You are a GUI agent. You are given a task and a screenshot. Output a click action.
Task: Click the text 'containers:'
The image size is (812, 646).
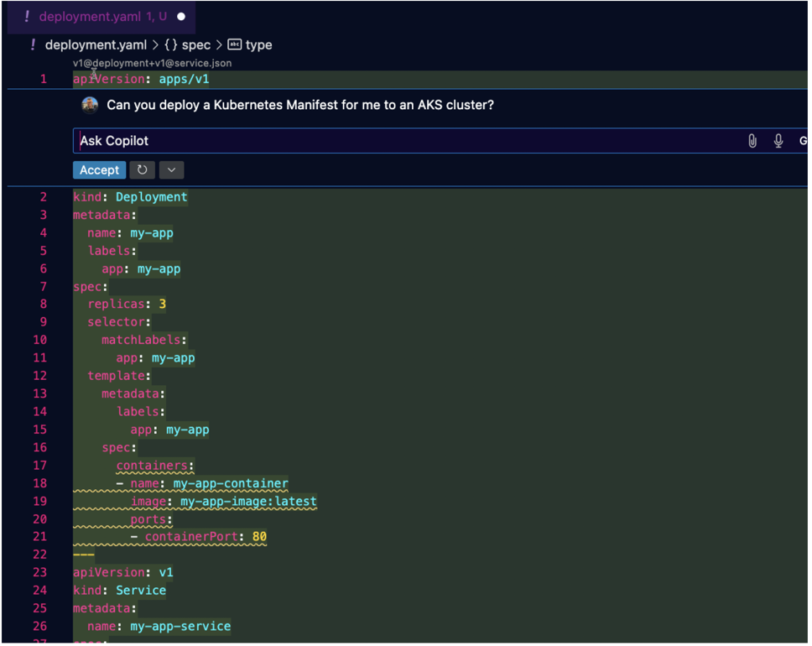[155, 466]
